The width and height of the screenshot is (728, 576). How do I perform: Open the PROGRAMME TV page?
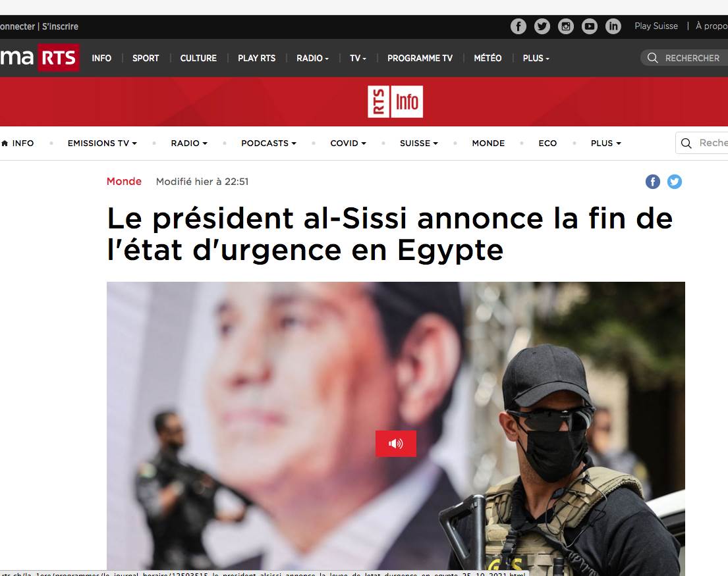point(420,59)
